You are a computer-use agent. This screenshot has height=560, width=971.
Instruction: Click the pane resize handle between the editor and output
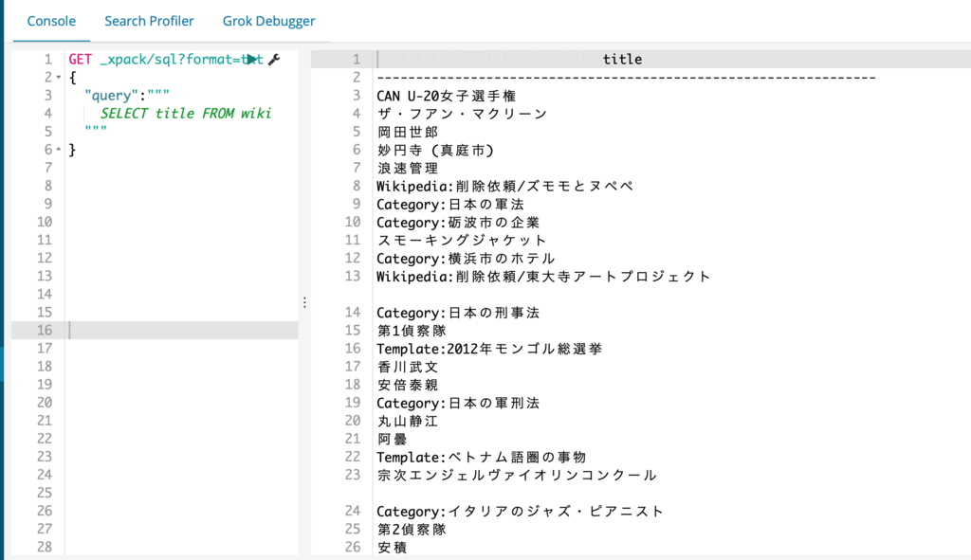pos(304,302)
